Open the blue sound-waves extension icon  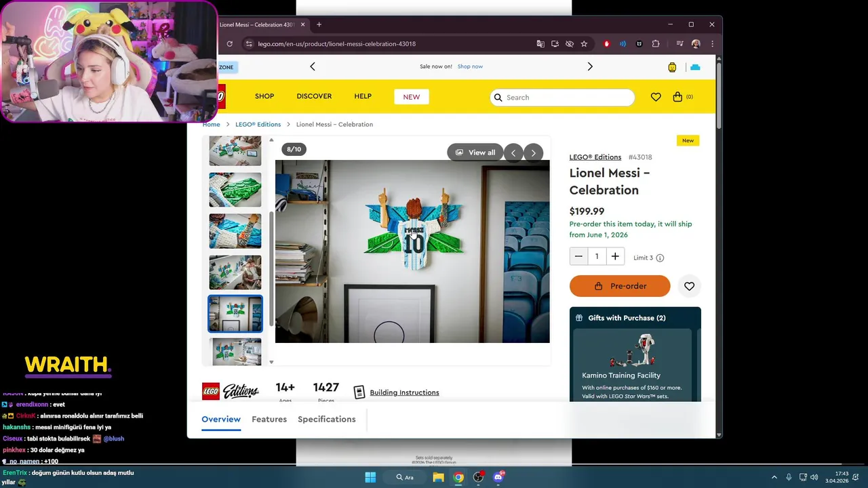[623, 44]
